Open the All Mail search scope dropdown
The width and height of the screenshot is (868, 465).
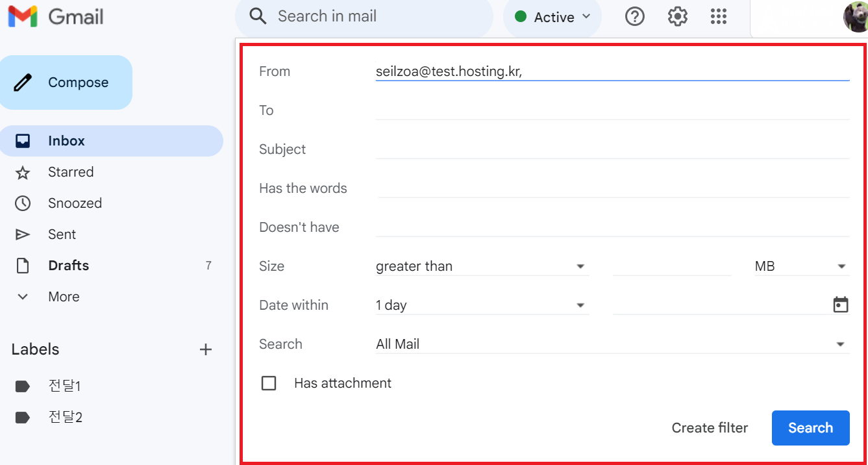click(x=612, y=344)
